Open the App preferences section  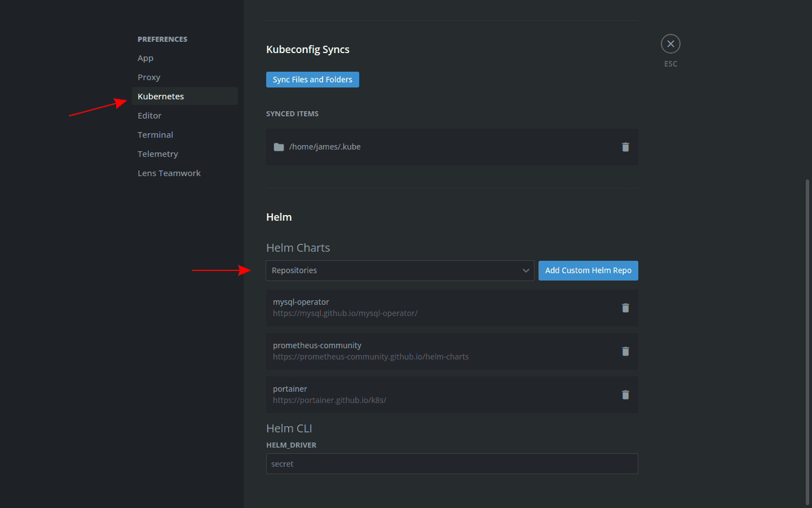pos(185,58)
